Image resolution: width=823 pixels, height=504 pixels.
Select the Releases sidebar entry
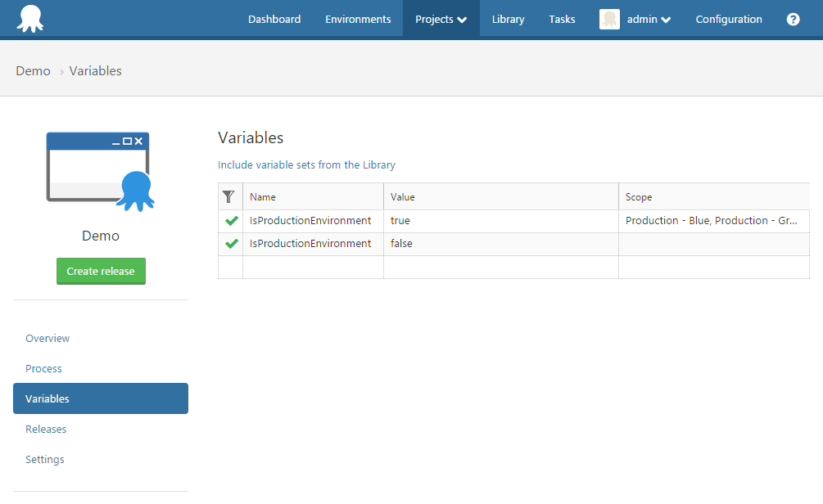click(x=46, y=429)
